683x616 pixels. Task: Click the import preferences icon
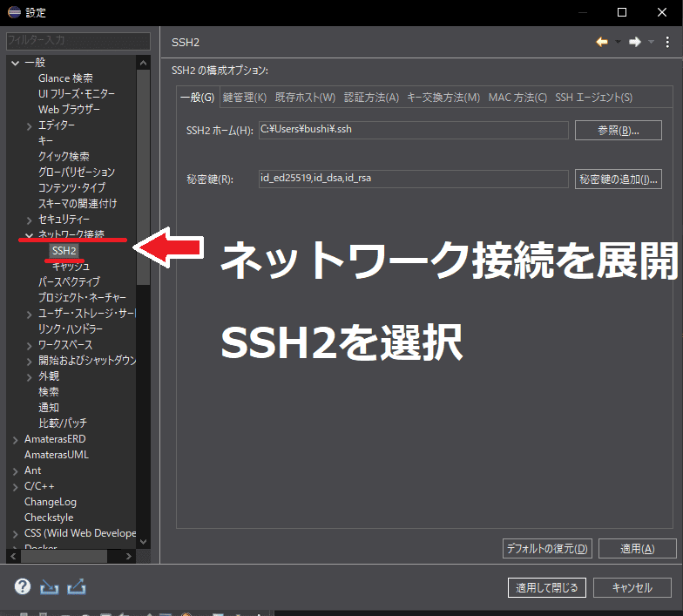point(50,586)
